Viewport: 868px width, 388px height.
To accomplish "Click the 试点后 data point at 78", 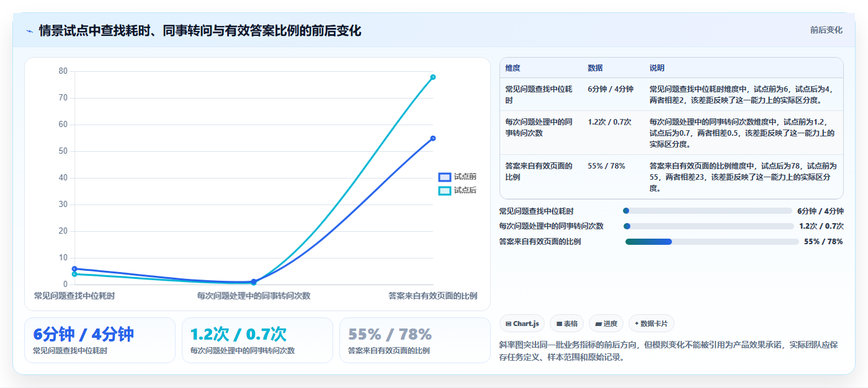I will (433, 77).
